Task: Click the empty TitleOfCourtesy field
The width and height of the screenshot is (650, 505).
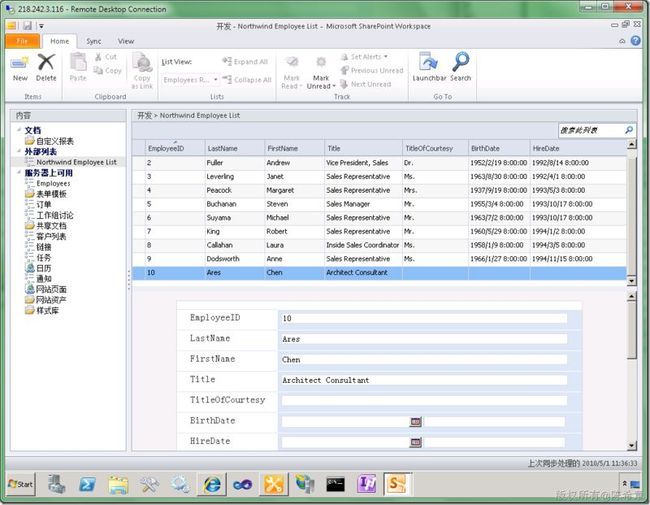Action: (x=424, y=401)
